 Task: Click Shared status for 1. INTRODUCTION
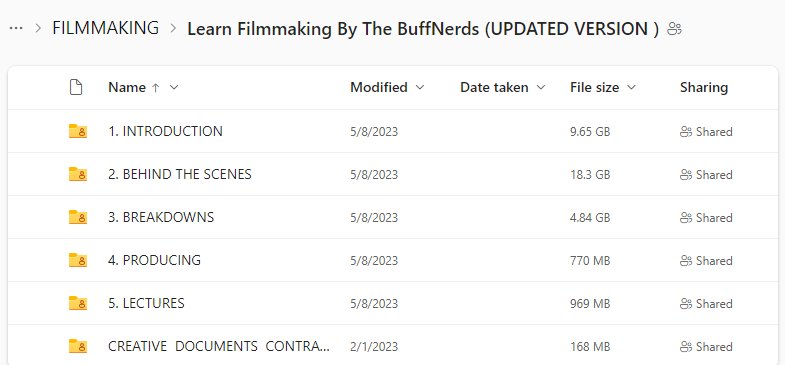pyautogui.click(x=706, y=132)
